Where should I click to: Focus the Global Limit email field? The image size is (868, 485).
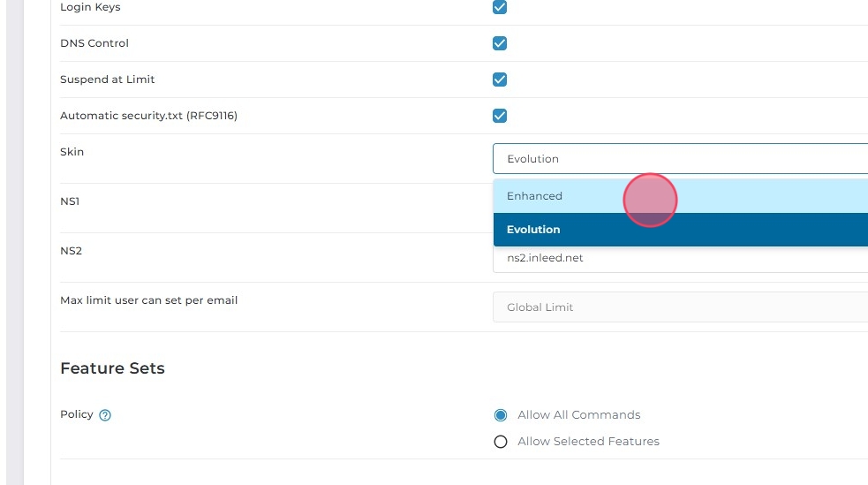pyautogui.click(x=680, y=307)
